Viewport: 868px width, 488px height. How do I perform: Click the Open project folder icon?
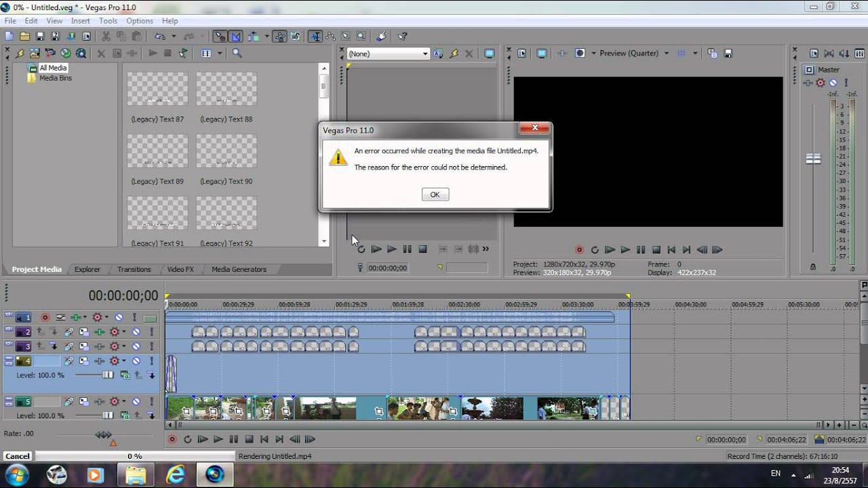tap(24, 37)
